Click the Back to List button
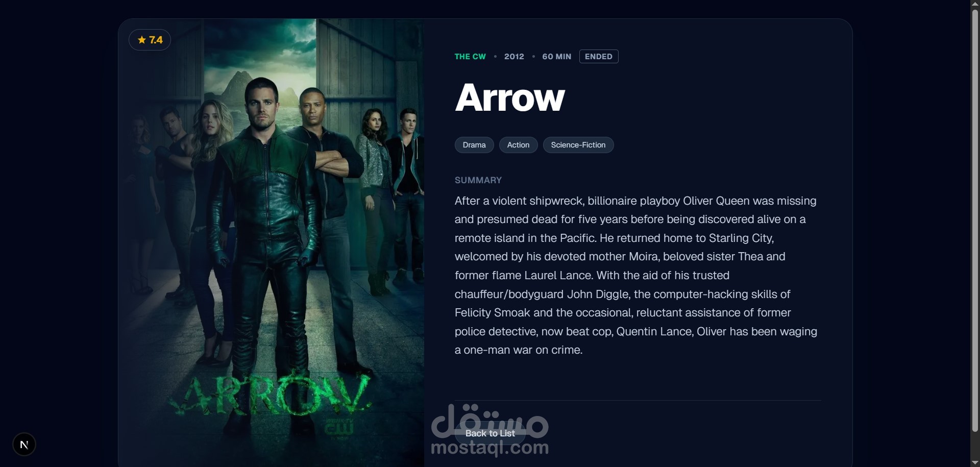The width and height of the screenshot is (980, 467). click(x=490, y=433)
